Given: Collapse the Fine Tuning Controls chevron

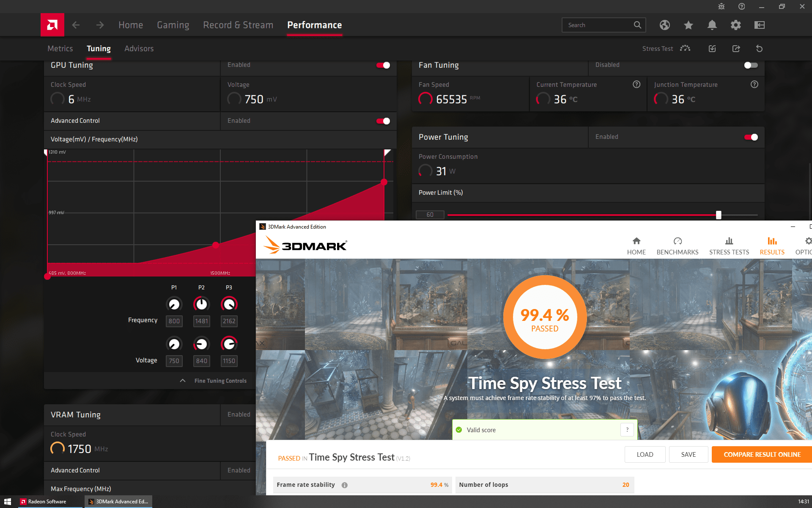Looking at the screenshot, I should click(x=183, y=381).
